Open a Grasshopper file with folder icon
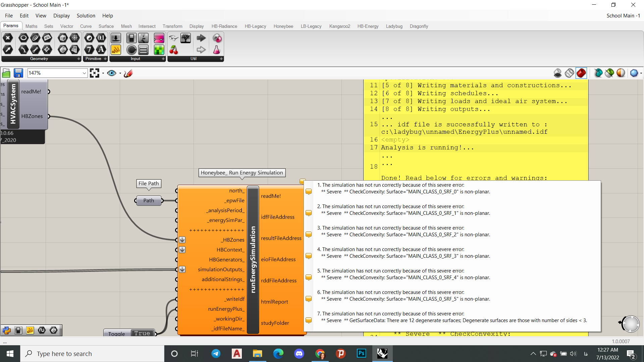644x362 pixels. click(6, 73)
